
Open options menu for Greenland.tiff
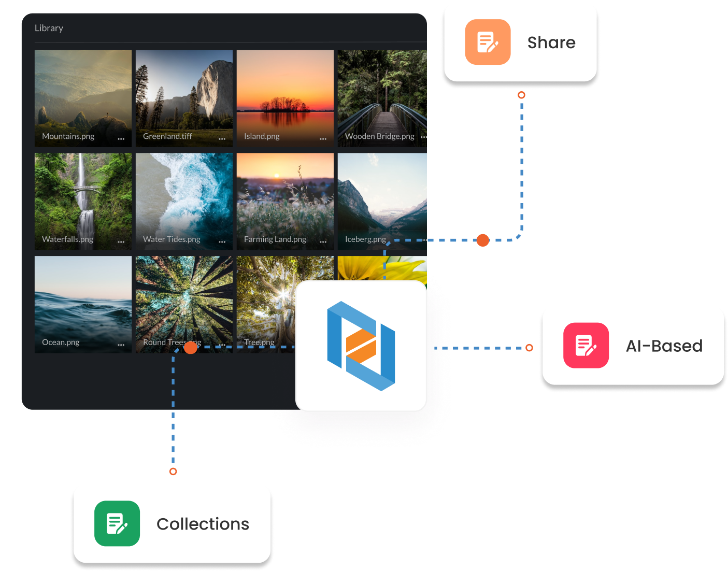click(221, 139)
